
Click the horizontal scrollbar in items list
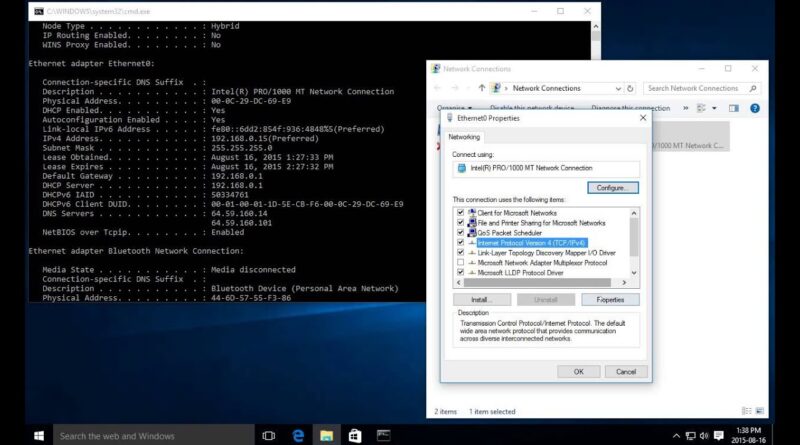click(537, 282)
